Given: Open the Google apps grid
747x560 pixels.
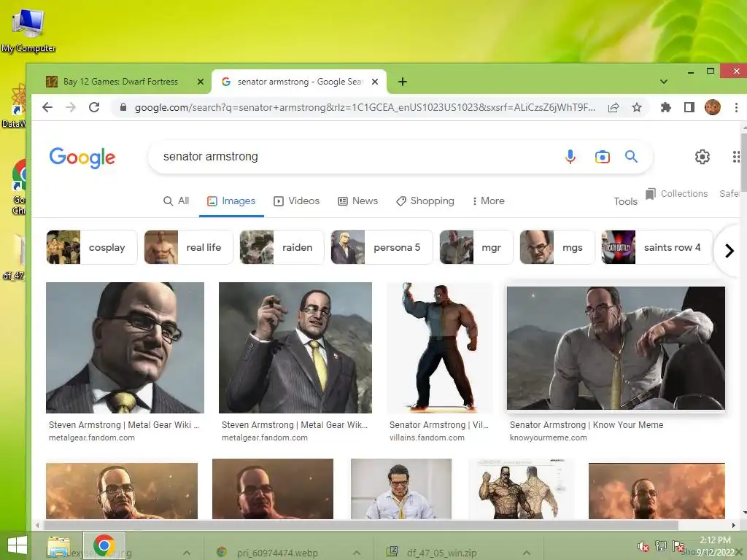Looking at the screenshot, I should point(737,157).
